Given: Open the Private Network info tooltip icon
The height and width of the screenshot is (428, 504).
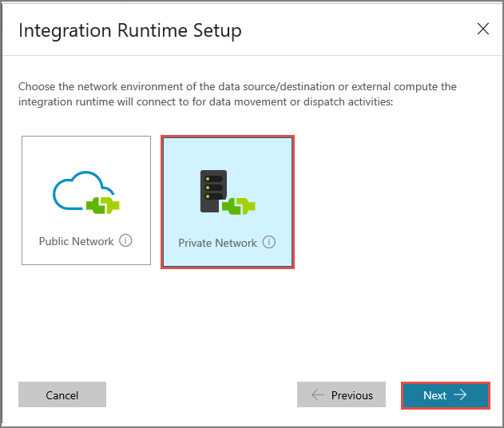Looking at the screenshot, I should tap(268, 242).
